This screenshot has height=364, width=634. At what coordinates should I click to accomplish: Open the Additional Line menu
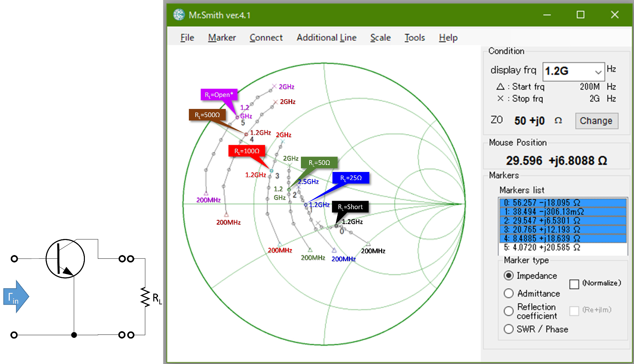[x=326, y=38]
